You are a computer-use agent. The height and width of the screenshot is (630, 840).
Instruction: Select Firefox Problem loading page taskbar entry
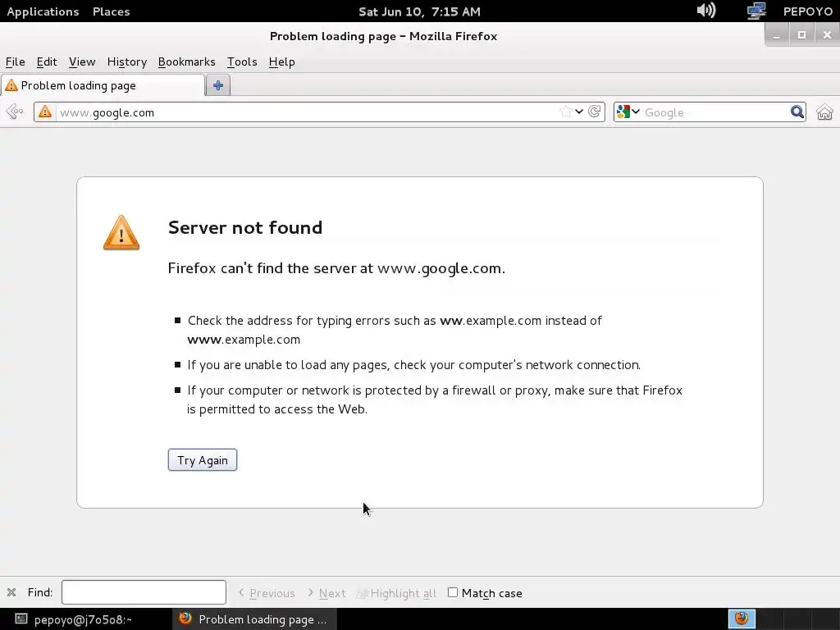(254, 619)
